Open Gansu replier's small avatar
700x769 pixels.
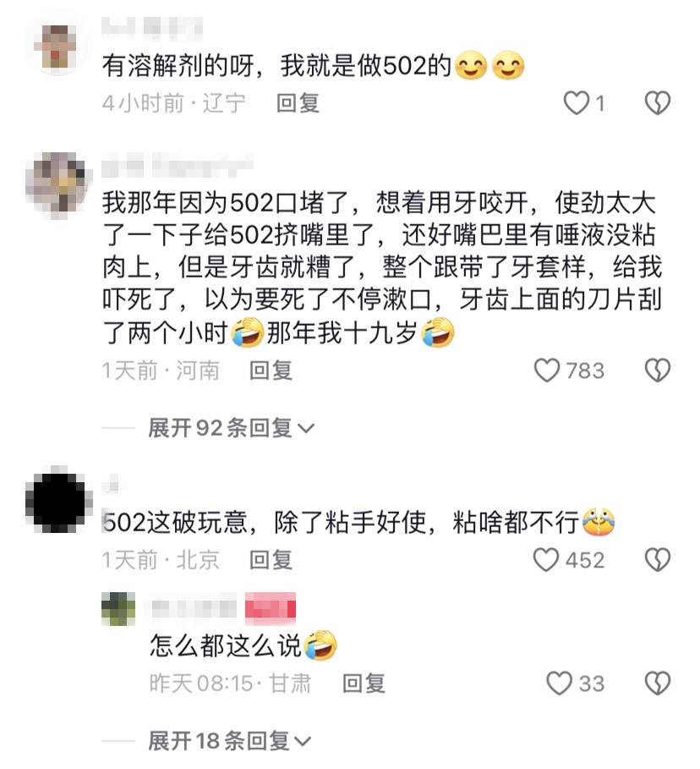click(x=118, y=608)
